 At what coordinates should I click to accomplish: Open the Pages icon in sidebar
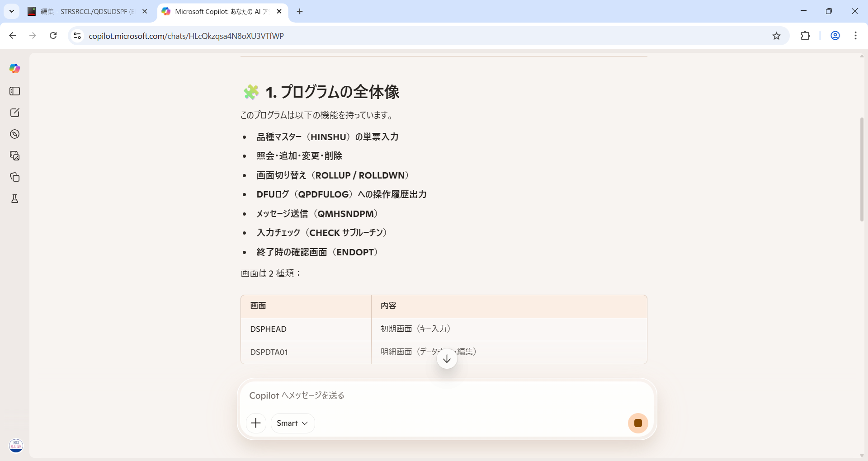(14, 177)
